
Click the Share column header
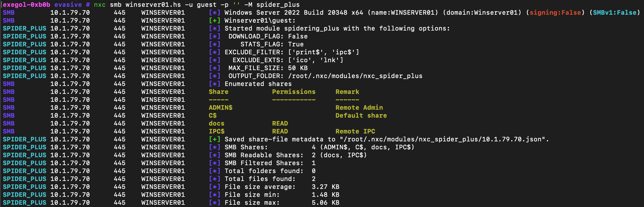click(218, 92)
